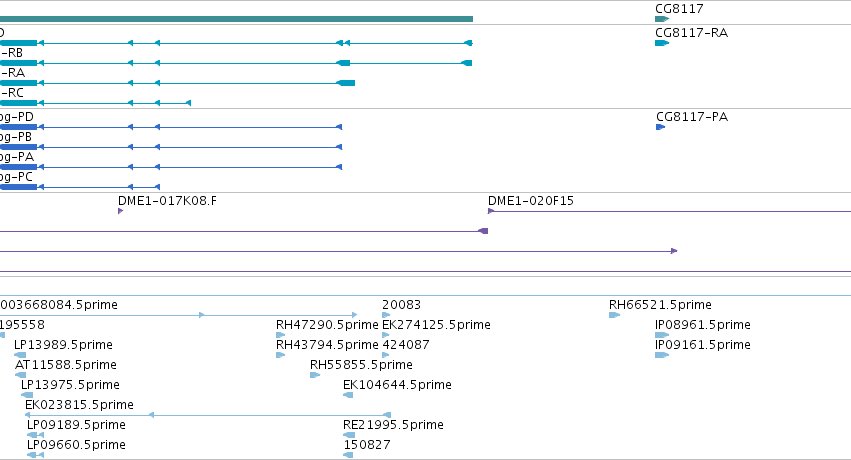Screen dimensions: 851x460
Task: Select the CG8117-RA transcript label
Action: [x=691, y=33]
